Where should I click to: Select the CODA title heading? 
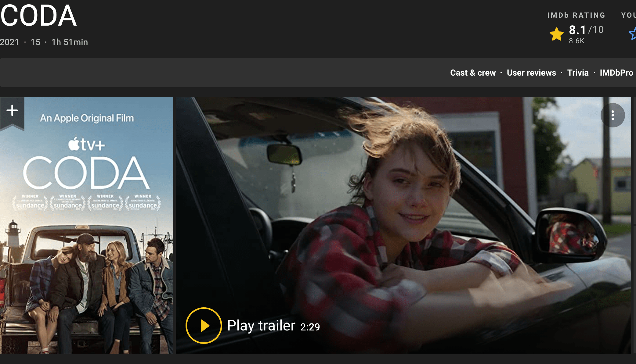[x=38, y=15]
